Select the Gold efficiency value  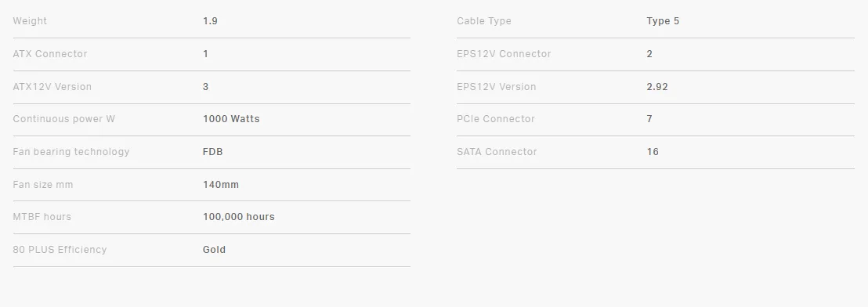(x=214, y=250)
